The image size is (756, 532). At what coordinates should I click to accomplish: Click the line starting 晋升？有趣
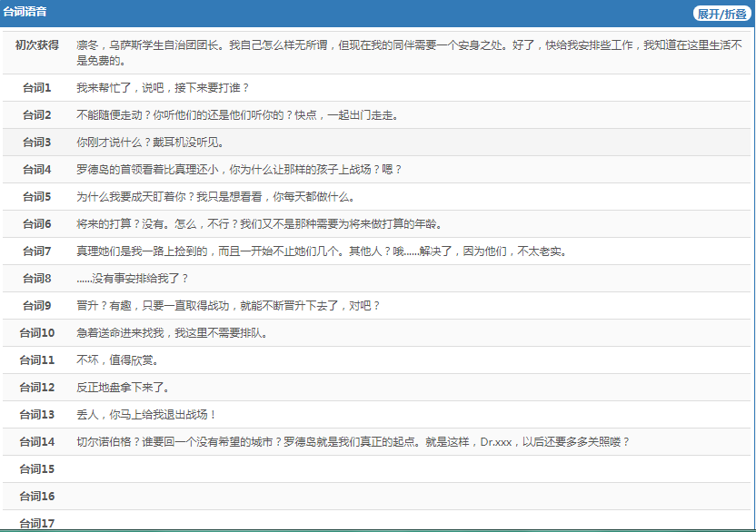tap(228, 306)
